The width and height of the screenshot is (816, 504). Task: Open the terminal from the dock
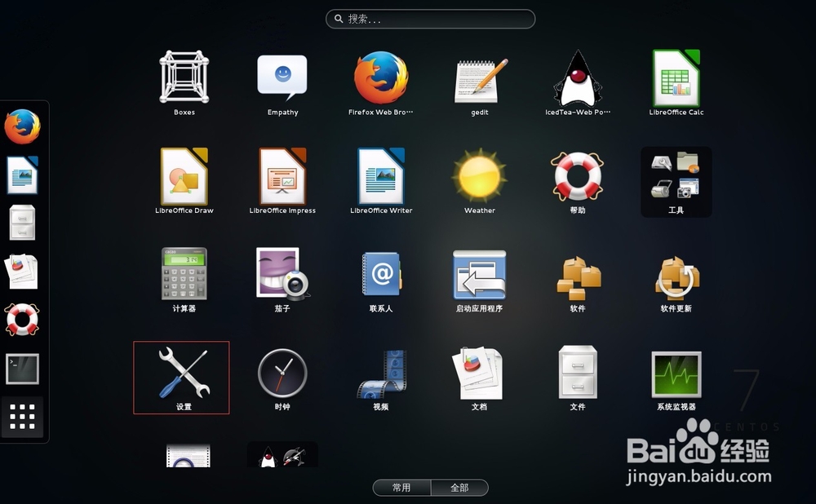tap(22, 369)
